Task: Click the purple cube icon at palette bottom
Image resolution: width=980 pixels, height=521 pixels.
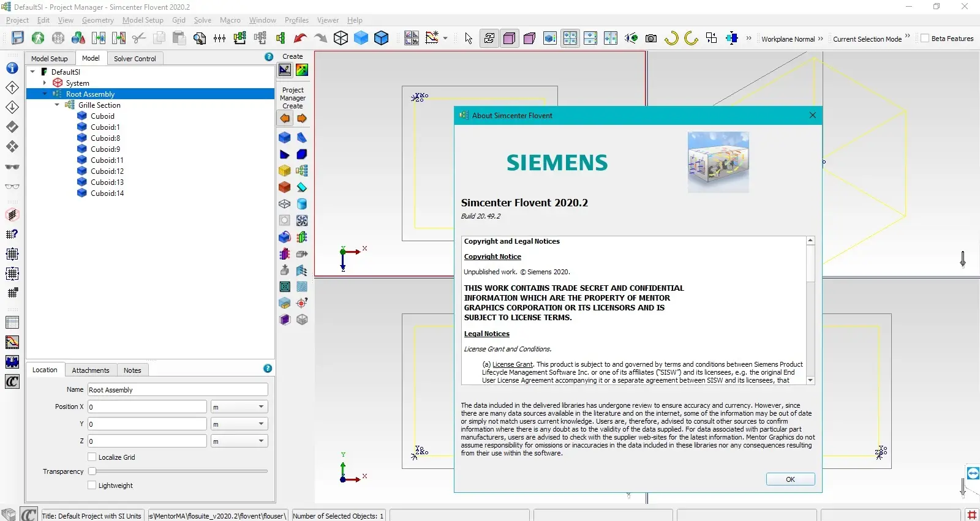Action: click(285, 320)
